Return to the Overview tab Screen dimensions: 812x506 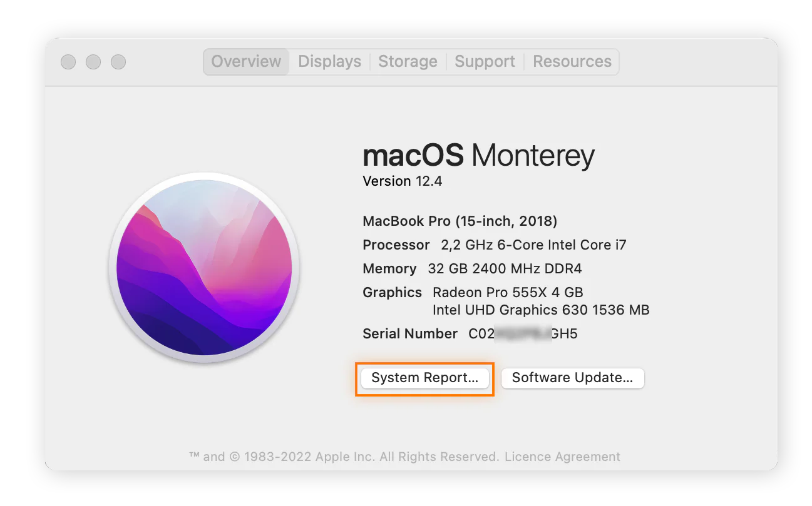coord(245,61)
